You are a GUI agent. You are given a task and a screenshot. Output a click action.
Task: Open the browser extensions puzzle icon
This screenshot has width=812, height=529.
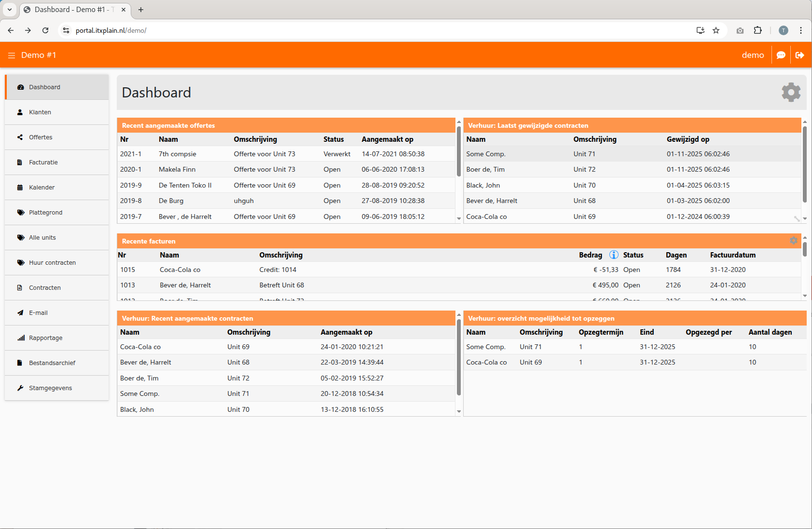point(757,30)
